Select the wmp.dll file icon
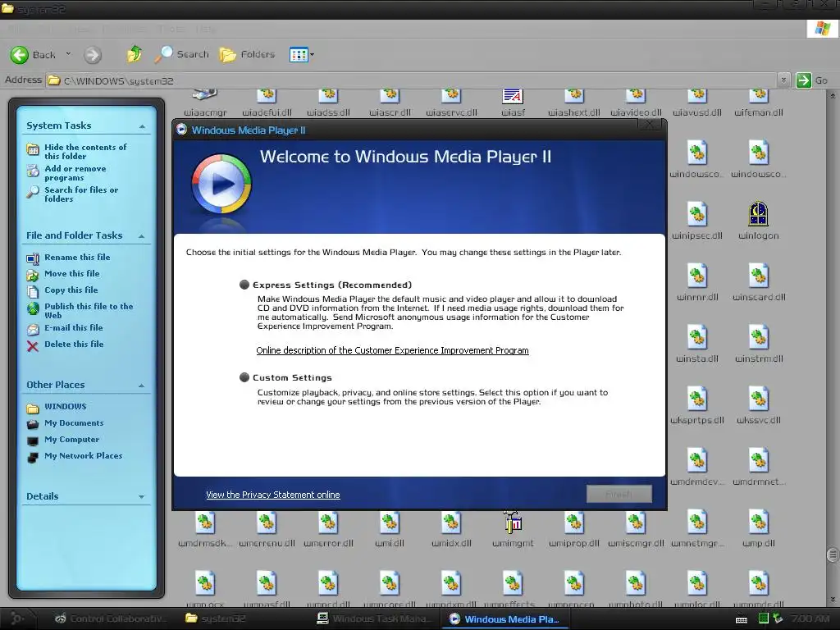 pyautogui.click(x=759, y=523)
